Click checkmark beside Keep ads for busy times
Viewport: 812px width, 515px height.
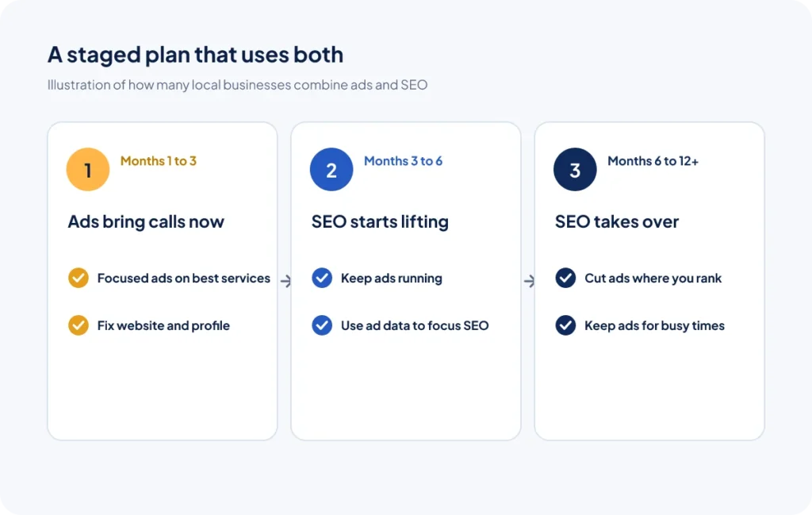[565, 325]
